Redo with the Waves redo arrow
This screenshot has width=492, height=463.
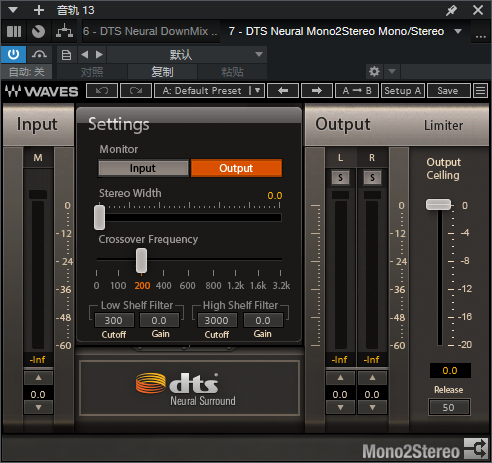[136, 91]
